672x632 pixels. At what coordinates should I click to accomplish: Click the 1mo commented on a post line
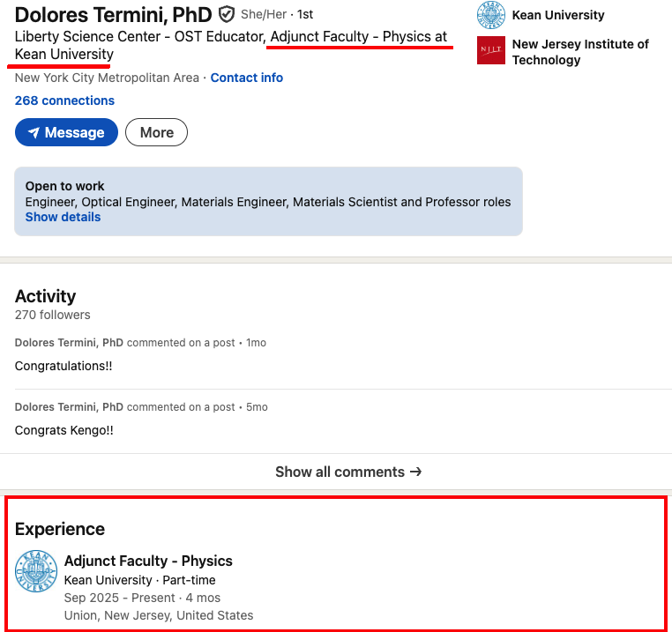140,343
